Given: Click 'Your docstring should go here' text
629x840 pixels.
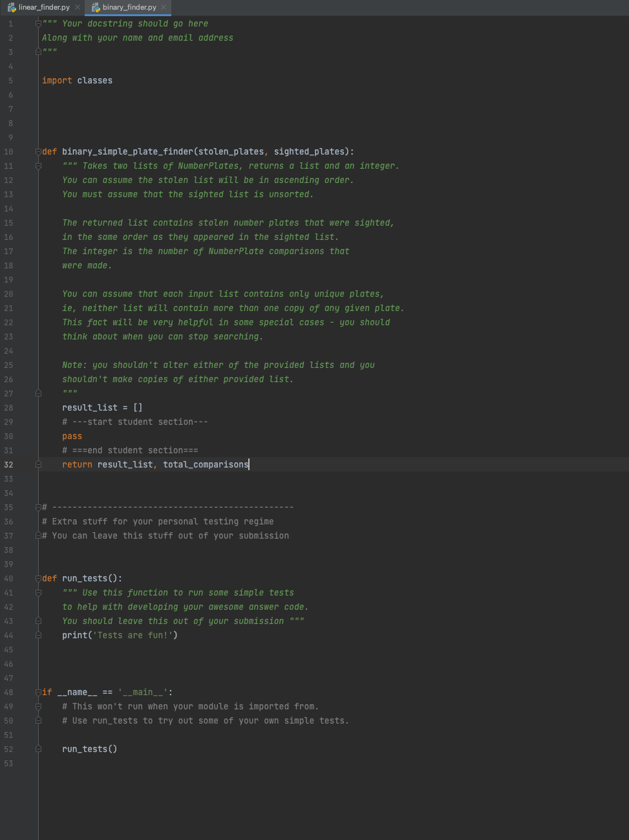Looking at the screenshot, I should (x=135, y=24).
